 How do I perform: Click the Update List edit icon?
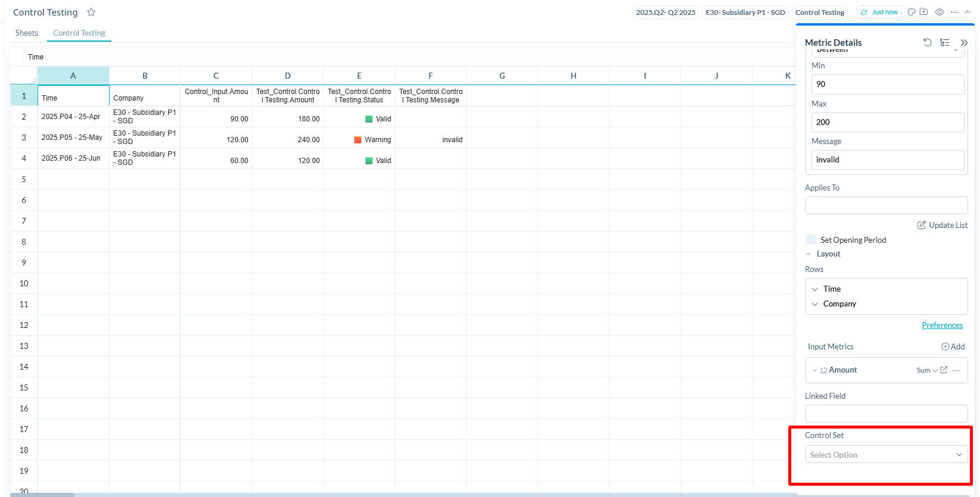(921, 225)
